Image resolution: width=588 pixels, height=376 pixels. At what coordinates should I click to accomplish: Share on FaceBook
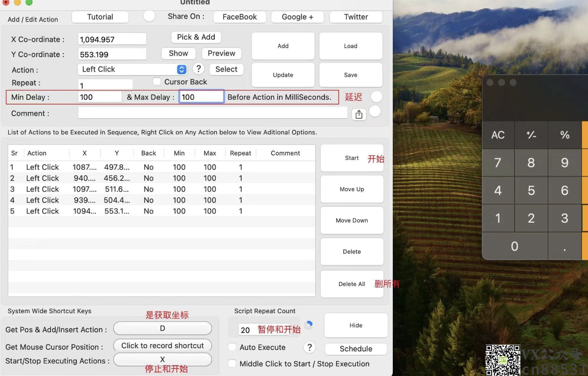point(239,17)
